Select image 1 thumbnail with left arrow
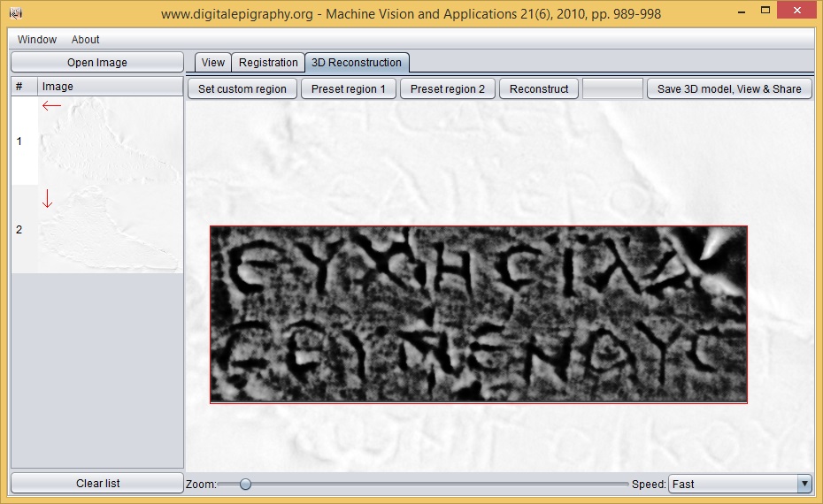 tap(110, 141)
